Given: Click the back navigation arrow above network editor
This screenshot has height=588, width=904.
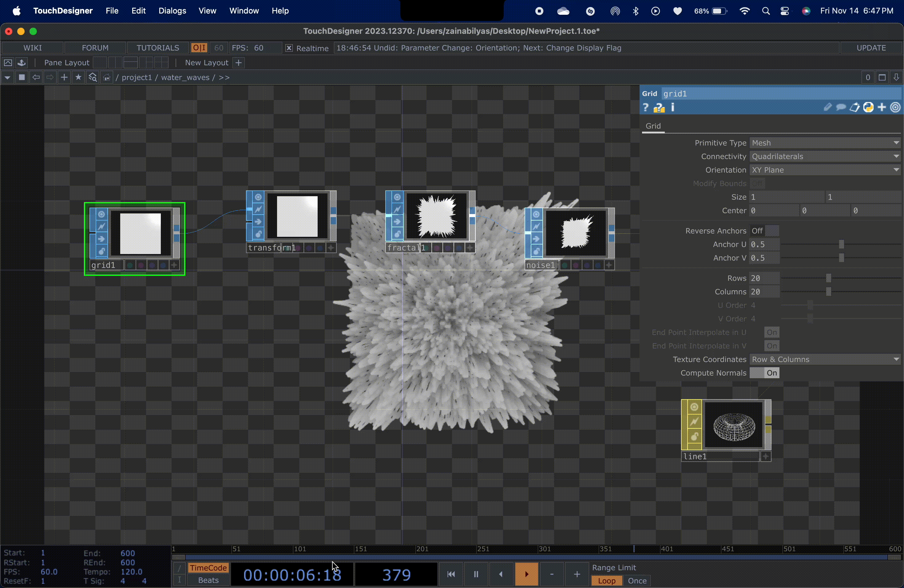Looking at the screenshot, I should [36, 77].
